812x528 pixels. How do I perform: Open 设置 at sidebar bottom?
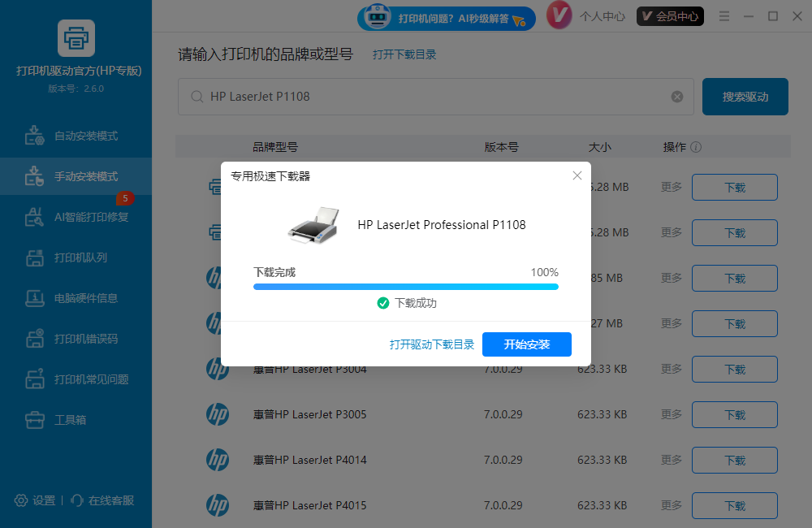pos(36,500)
